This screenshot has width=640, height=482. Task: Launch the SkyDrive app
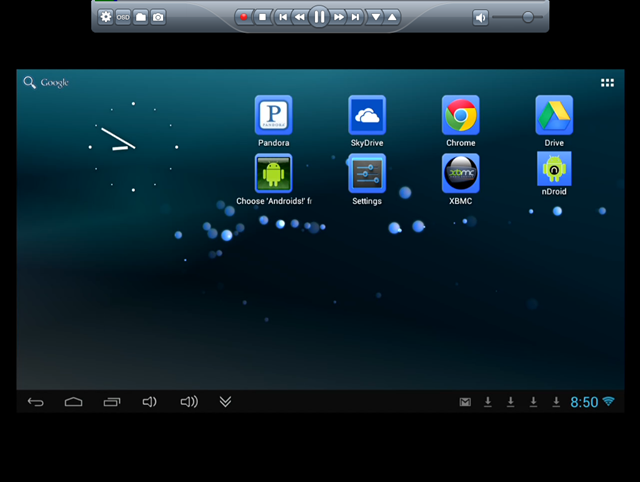367,121
